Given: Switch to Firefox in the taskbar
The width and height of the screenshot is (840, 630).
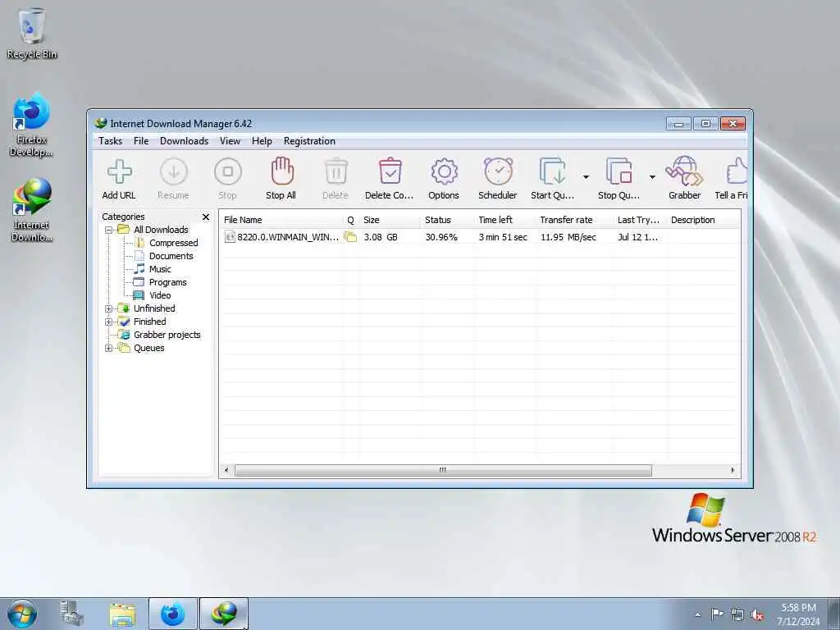Looking at the screenshot, I should point(173,614).
